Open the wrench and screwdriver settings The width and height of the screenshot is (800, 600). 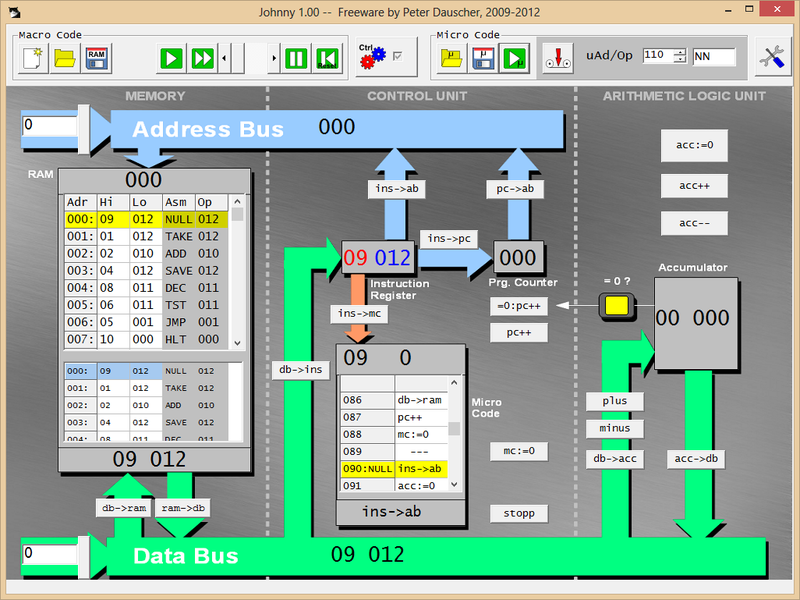(770, 58)
